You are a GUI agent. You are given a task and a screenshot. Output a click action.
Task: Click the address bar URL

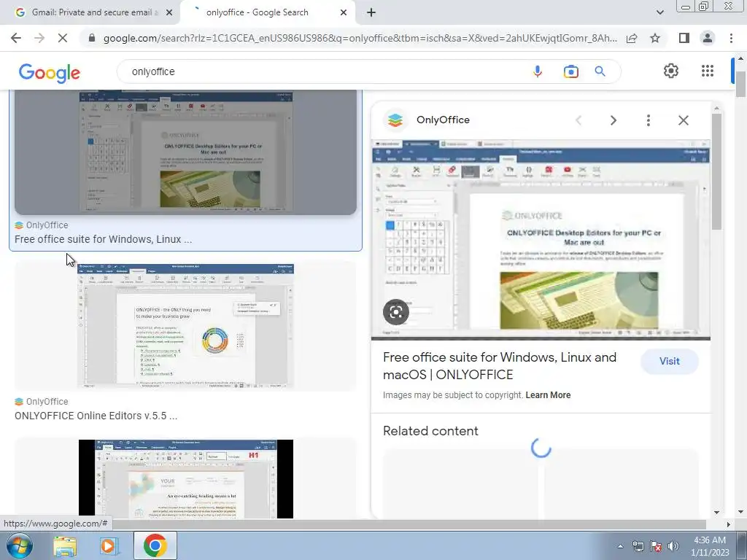360,38
